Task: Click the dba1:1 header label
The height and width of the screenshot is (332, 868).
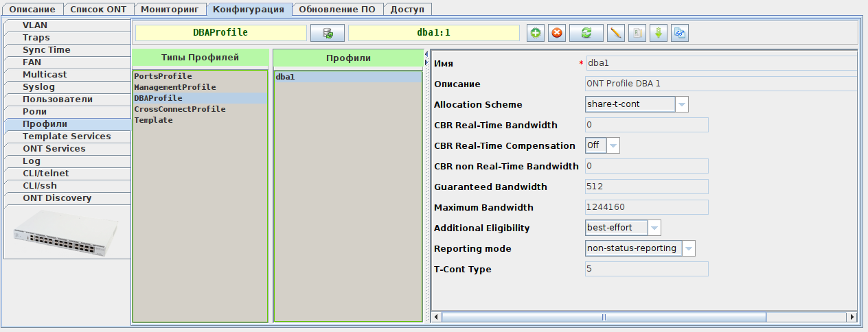Action: 433,33
